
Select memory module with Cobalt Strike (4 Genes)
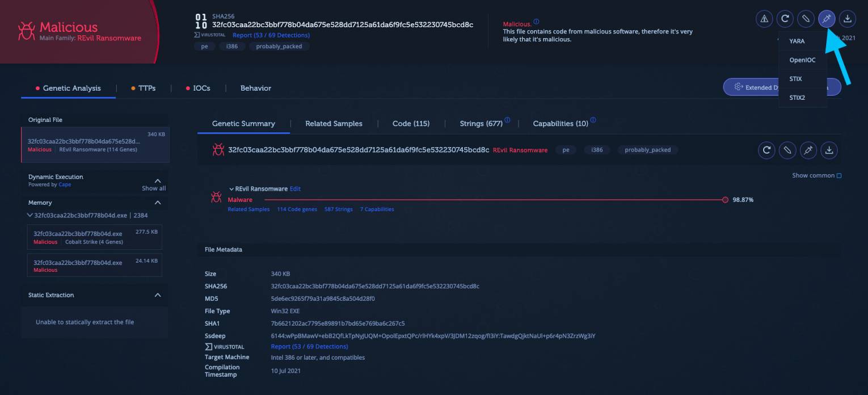click(x=95, y=237)
